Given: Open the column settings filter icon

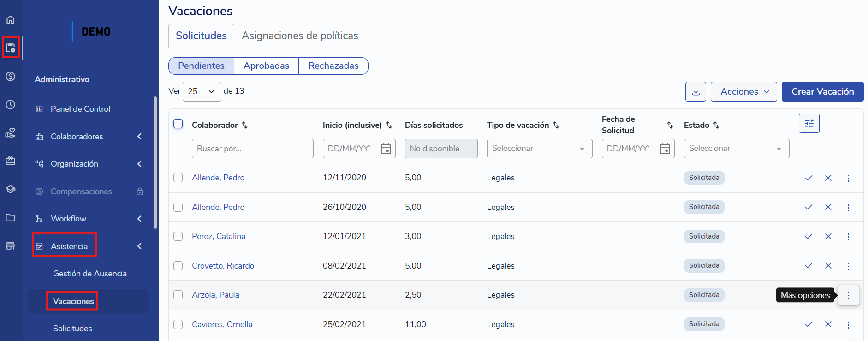Looking at the screenshot, I should (x=809, y=123).
